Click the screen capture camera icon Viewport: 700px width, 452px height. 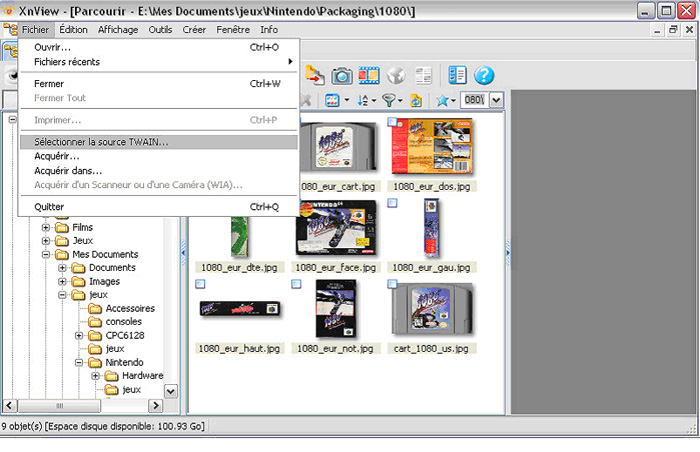pos(342,75)
